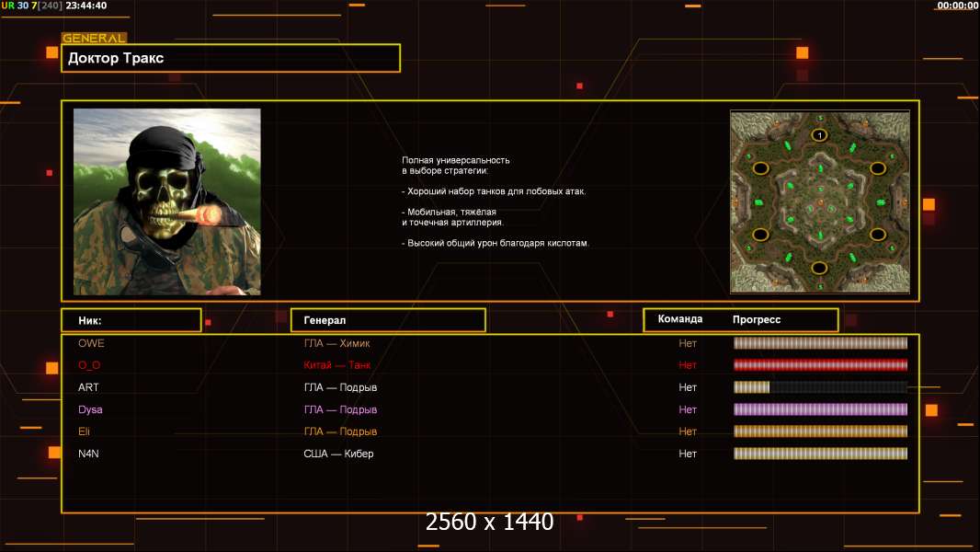Screen dimensions: 980x552
Task: Pick the lower-right empty start slot on minimap
Action: pos(878,235)
